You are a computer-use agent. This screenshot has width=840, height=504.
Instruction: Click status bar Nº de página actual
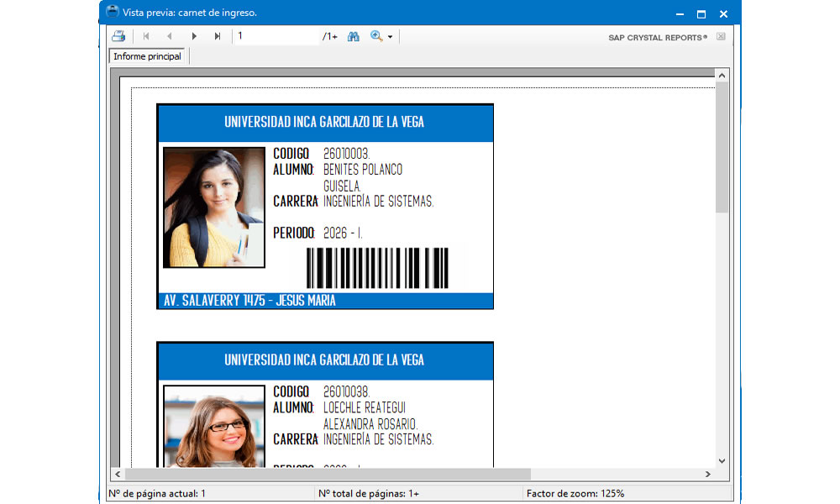(157, 493)
